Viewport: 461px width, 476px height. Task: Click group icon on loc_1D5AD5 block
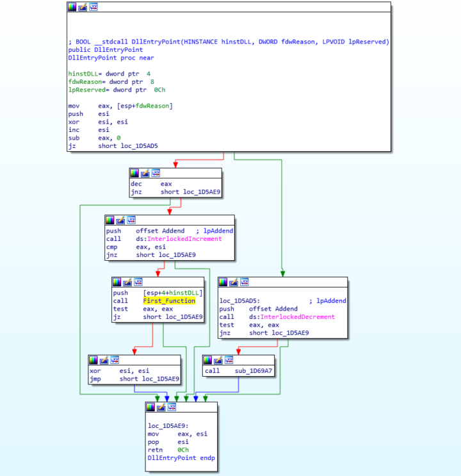tap(245, 282)
